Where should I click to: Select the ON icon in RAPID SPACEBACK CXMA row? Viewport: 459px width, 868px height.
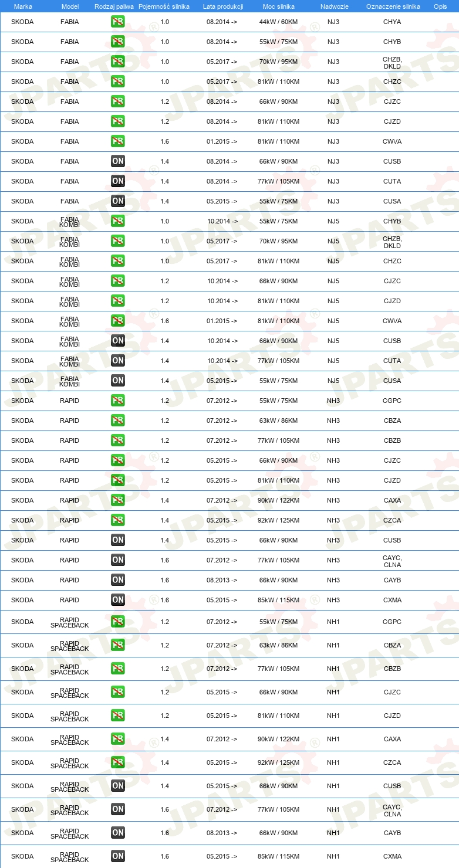[118, 856]
